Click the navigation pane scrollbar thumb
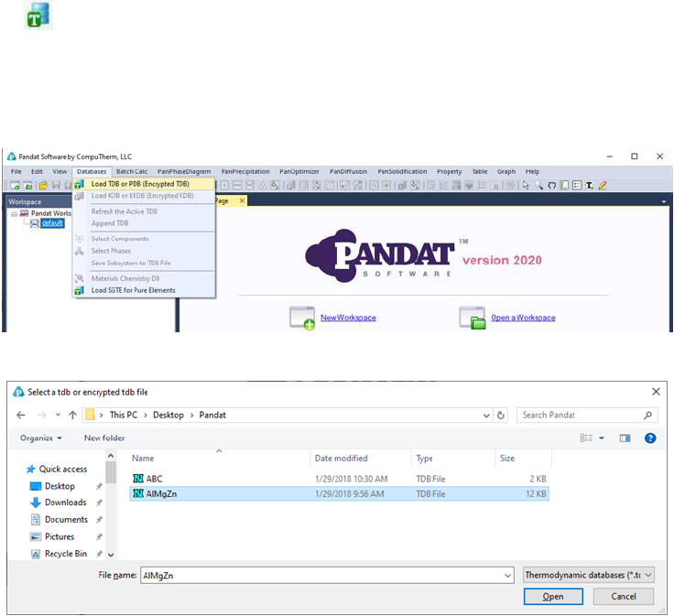Viewport: 674px width, 616px height. click(111, 472)
